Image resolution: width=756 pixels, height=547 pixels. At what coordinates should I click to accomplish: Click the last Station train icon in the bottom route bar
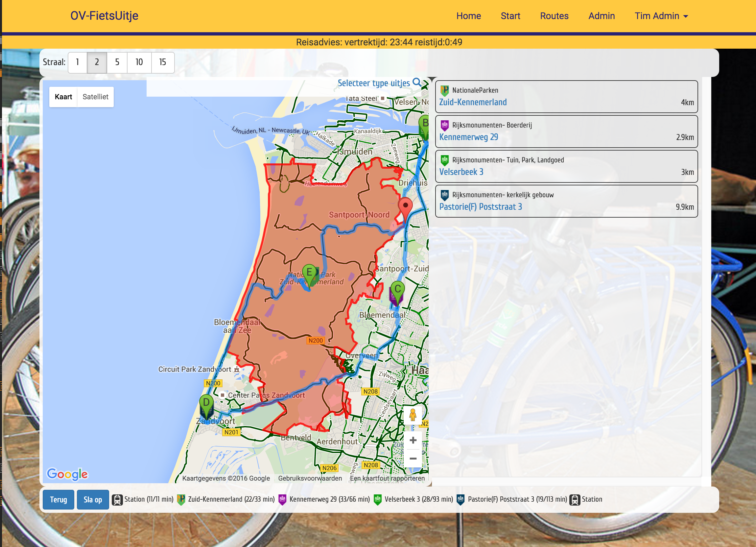pos(575,500)
